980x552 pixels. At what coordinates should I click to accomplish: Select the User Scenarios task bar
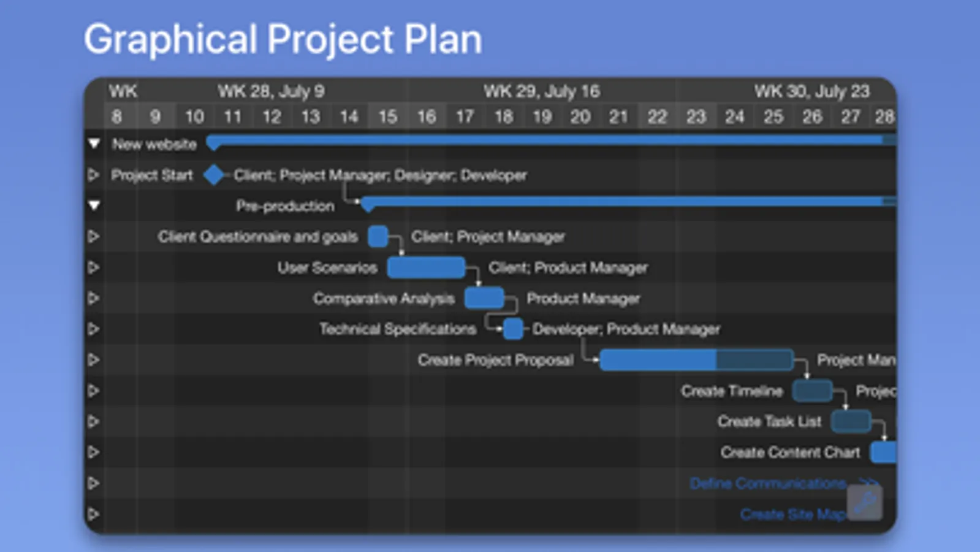point(426,267)
